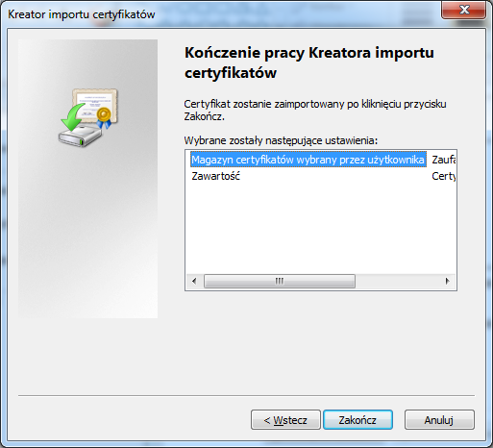493x448 pixels.
Task: Click the green download arrow on certificate icon
Action: click(72, 116)
